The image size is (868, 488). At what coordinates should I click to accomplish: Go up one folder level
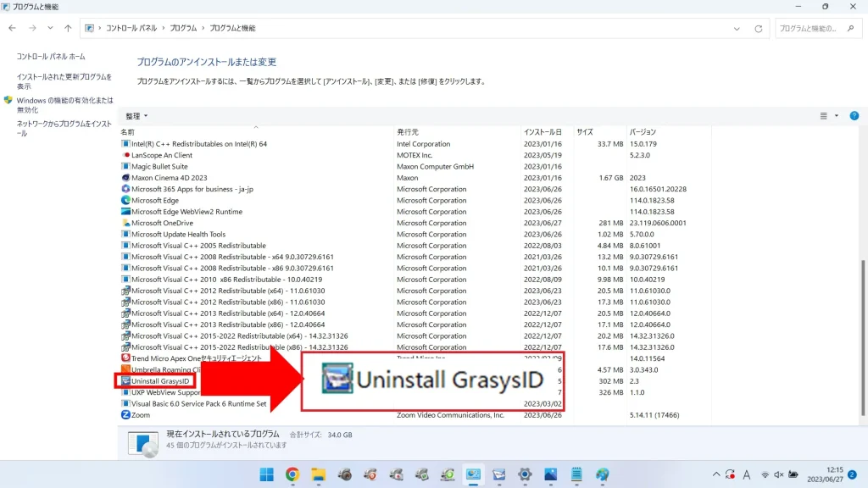68,28
